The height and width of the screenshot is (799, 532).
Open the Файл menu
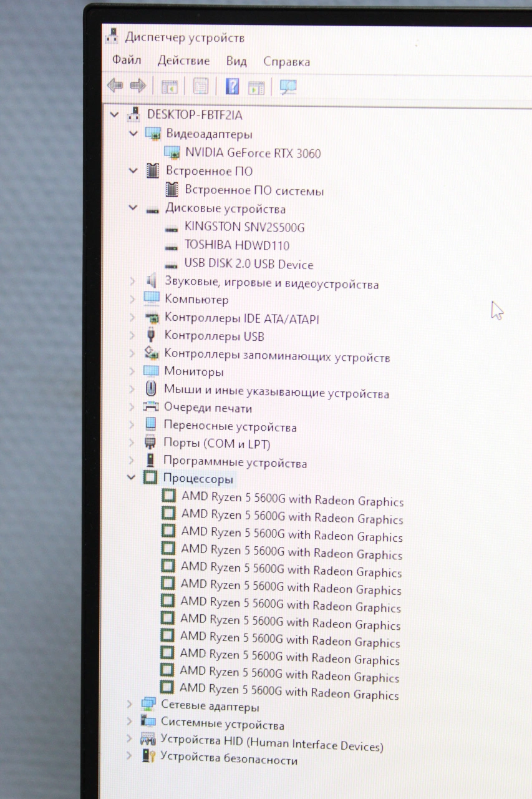click(127, 61)
